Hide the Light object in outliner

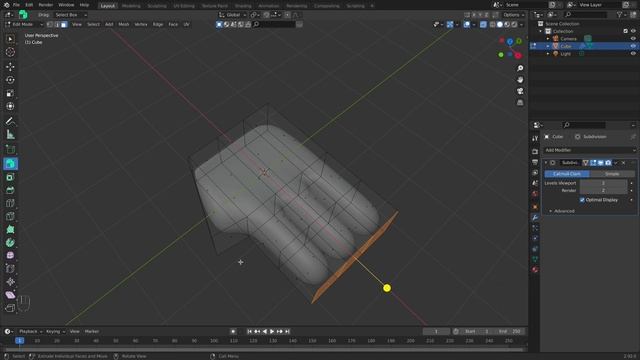633,53
